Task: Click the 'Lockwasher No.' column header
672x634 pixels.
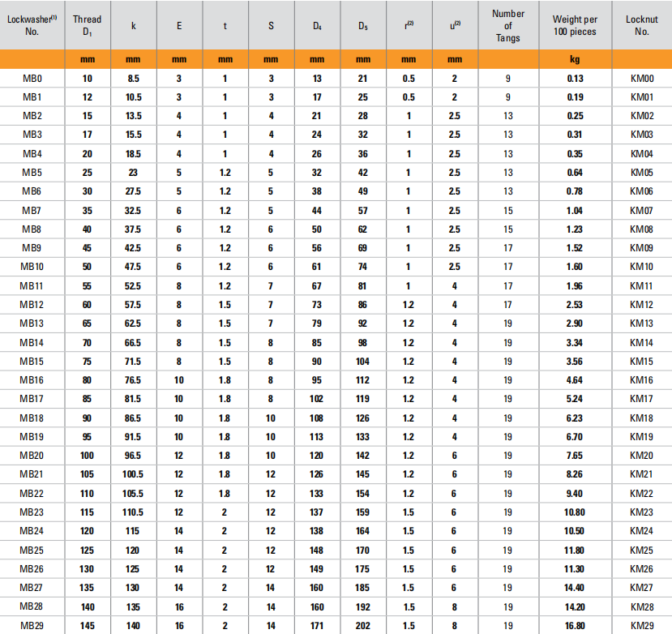Action: pyautogui.click(x=32, y=24)
